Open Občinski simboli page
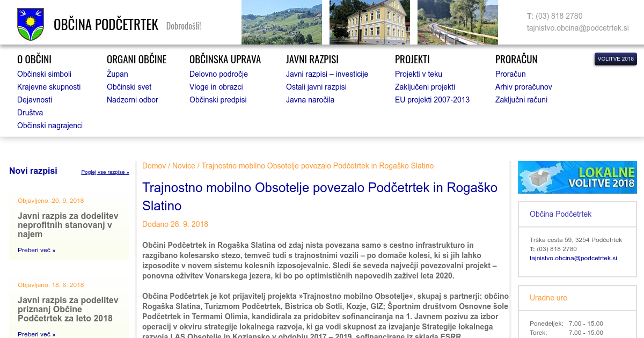 [44, 74]
